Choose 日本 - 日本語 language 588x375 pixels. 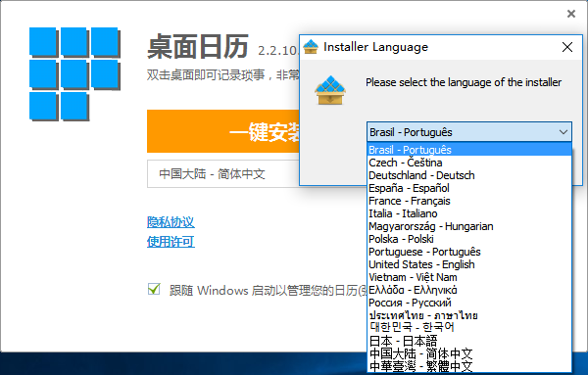pyautogui.click(x=469, y=341)
